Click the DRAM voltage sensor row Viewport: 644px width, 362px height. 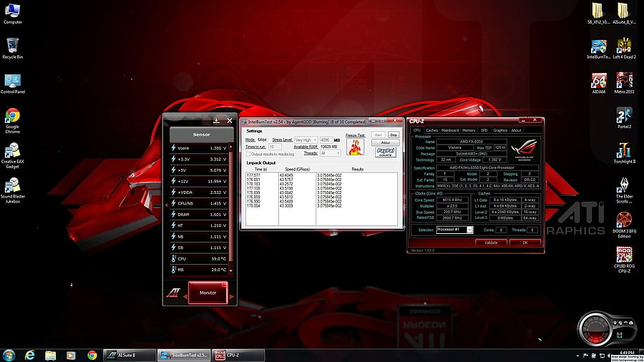tap(199, 214)
